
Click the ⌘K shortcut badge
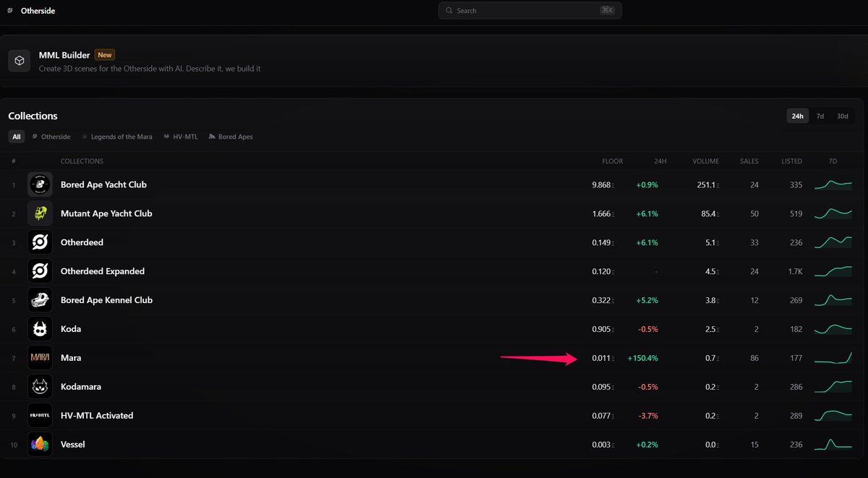coord(608,11)
